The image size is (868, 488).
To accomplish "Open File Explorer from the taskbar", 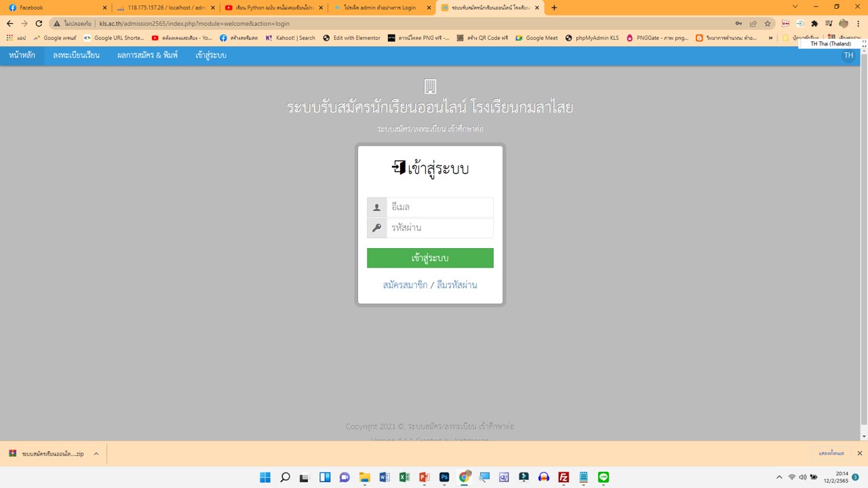I will 364,477.
